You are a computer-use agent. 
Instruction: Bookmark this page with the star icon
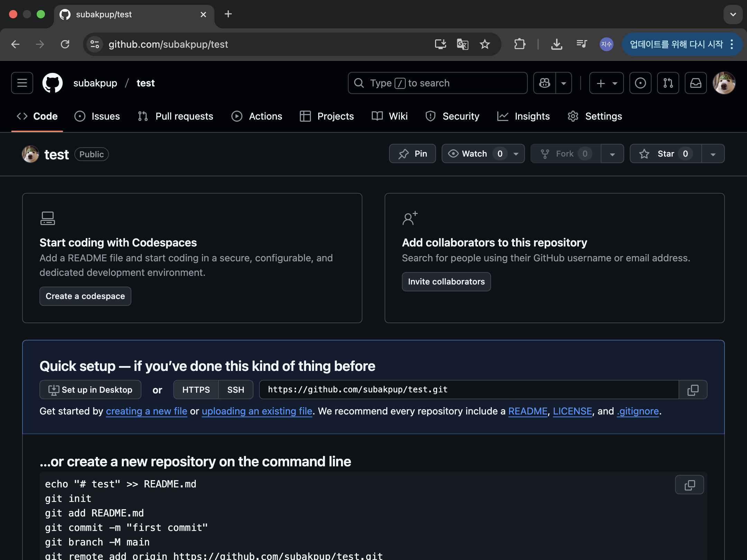tap(485, 44)
